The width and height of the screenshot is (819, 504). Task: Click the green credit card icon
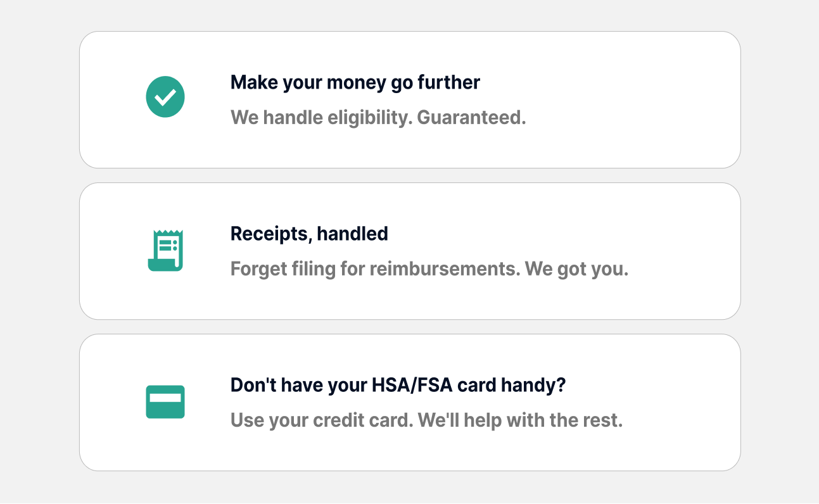tap(165, 402)
